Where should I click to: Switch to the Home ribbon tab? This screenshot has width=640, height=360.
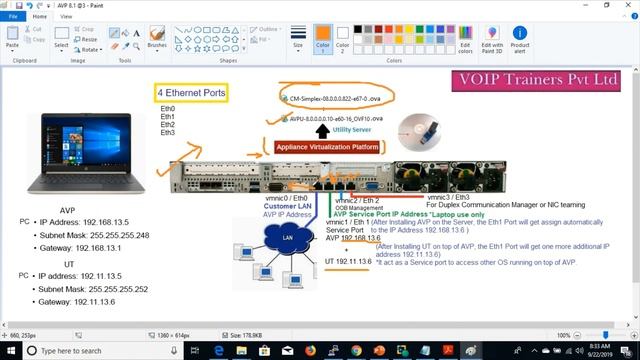click(x=40, y=16)
